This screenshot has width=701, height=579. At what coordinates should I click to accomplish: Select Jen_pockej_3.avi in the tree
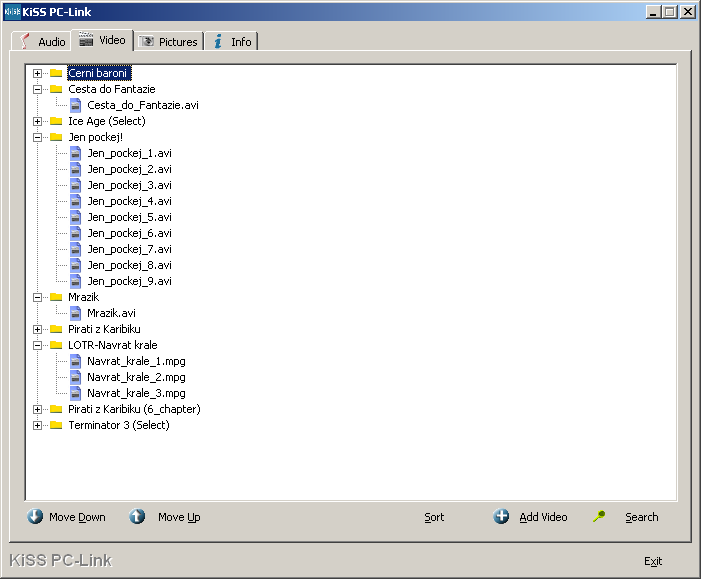pyautogui.click(x=130, y=185)
